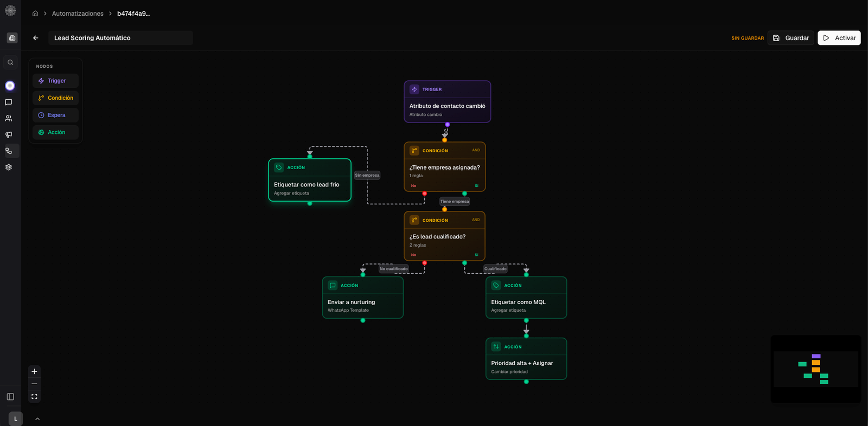This screenshot has height=426, width=868.
Task: Click the Guardar button
Action: pos(791,38)
